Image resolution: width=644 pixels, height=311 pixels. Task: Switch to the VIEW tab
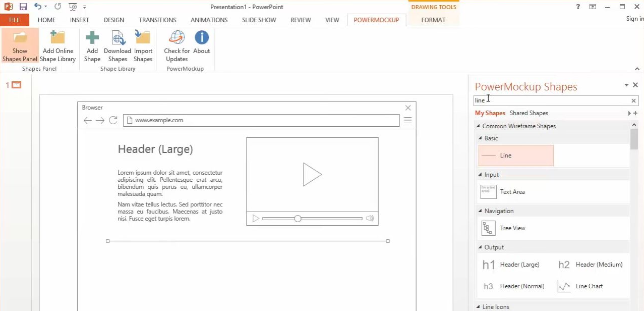click(x=332, y=20)
